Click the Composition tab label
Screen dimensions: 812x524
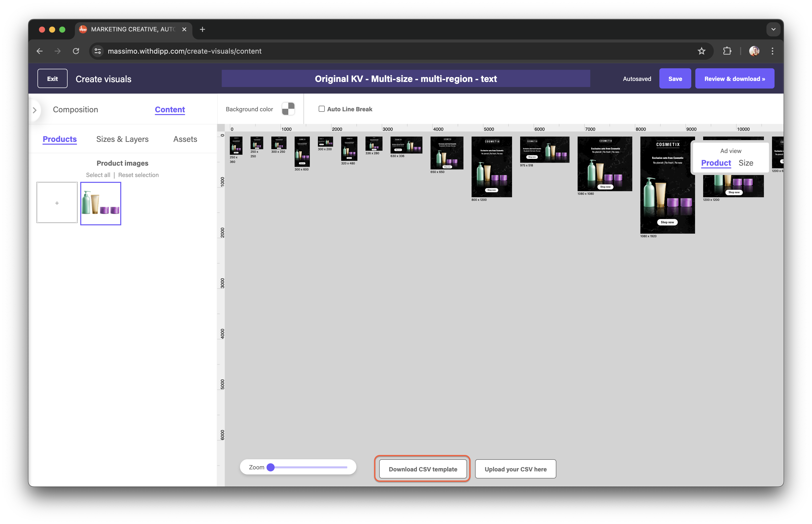click(75, 109)
